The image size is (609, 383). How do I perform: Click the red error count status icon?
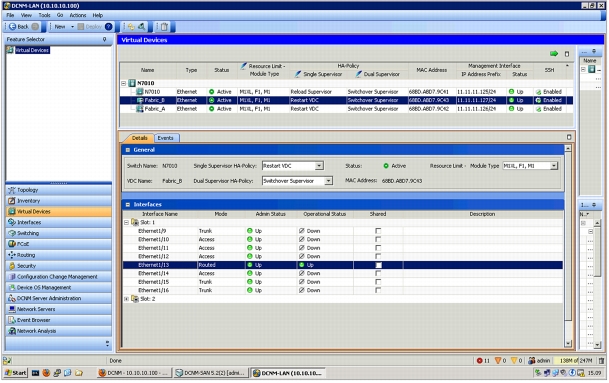click(480, 361)
